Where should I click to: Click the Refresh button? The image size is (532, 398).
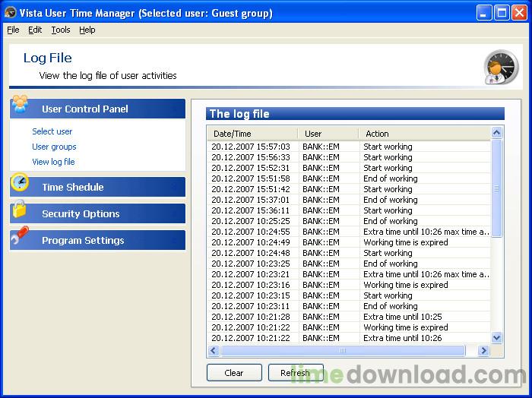point(296,373)
